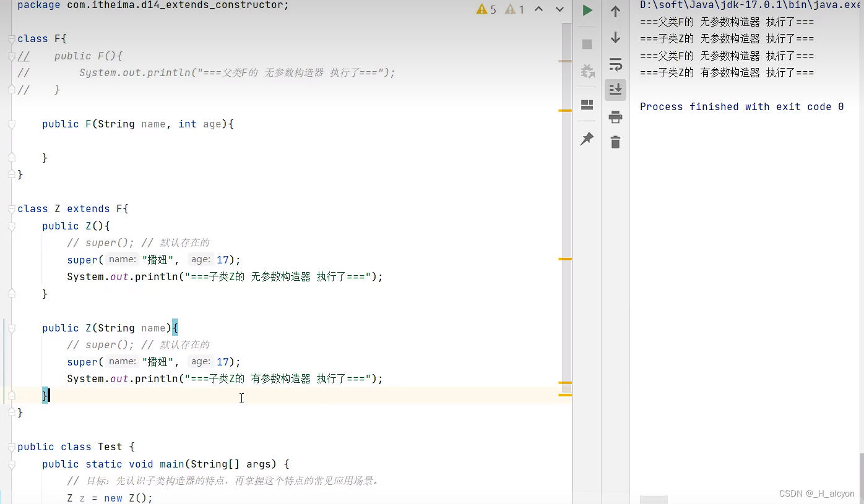This screenshot has height=504, width=864.
Task: Collapse public class Test via fold marker
Action: pos(12,447)
